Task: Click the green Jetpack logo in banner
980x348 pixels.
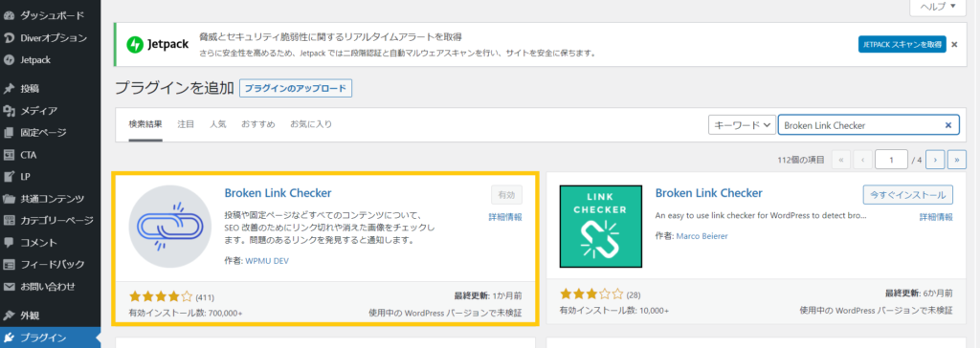Action: pos(135,45)
